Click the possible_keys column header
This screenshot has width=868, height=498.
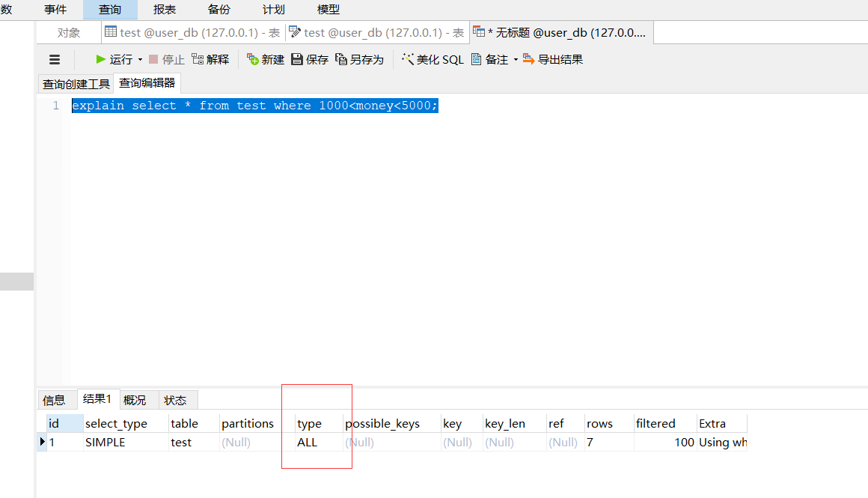(x=392, y=423)
